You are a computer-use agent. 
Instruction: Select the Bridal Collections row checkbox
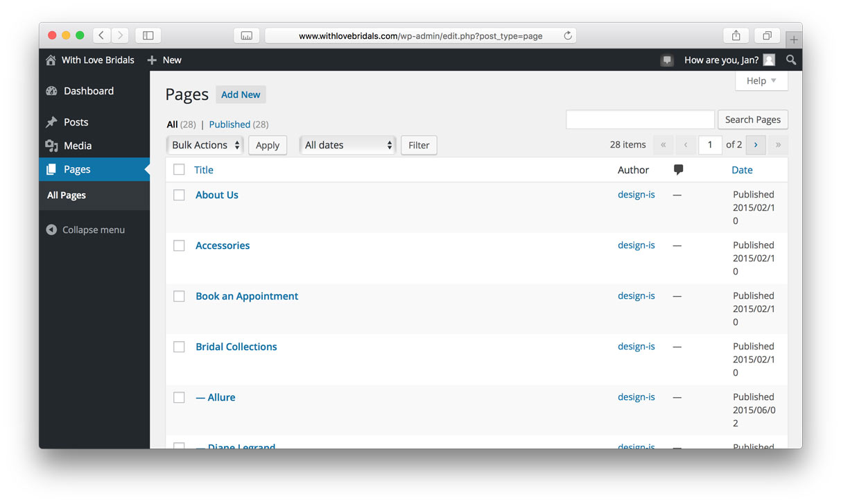(x=179, y=347)
